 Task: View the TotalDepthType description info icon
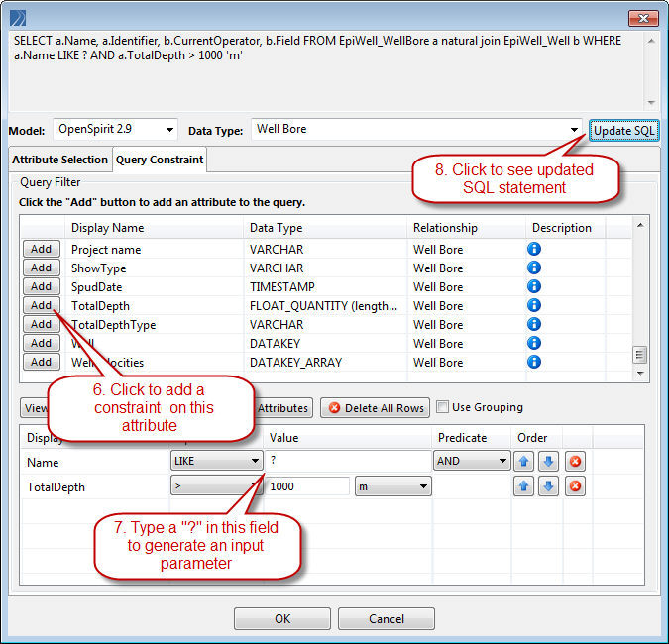(534, 324)
